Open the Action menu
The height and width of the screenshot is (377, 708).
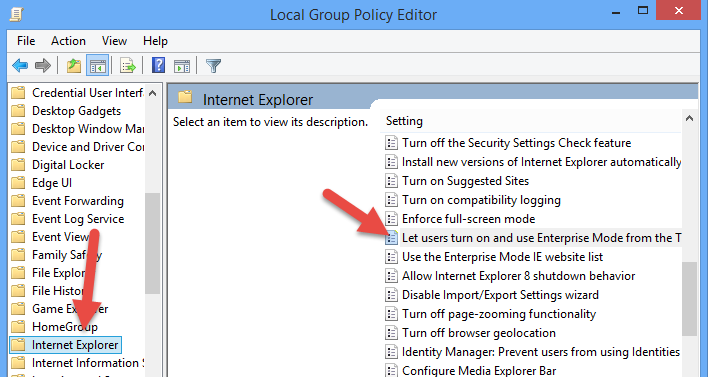(68, 41)
